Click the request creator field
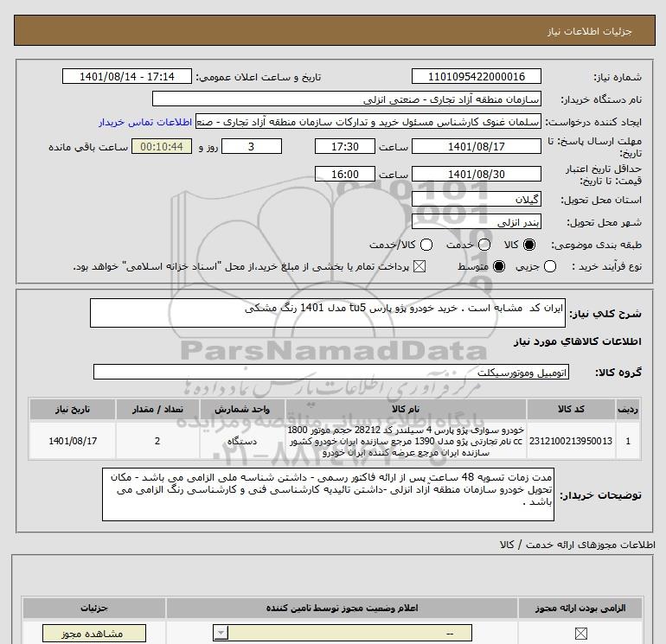This screenshot has width=666, height=644. coord(368,122)
